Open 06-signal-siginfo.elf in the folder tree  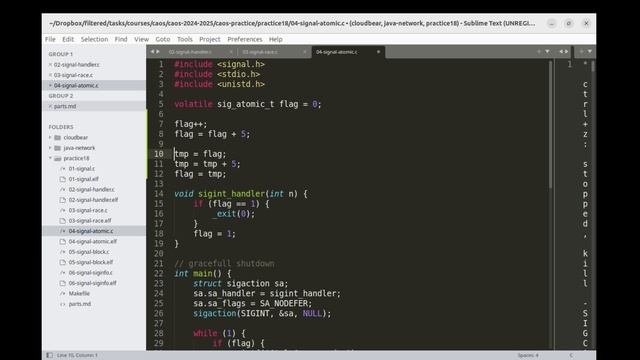(x=92, y=283)
